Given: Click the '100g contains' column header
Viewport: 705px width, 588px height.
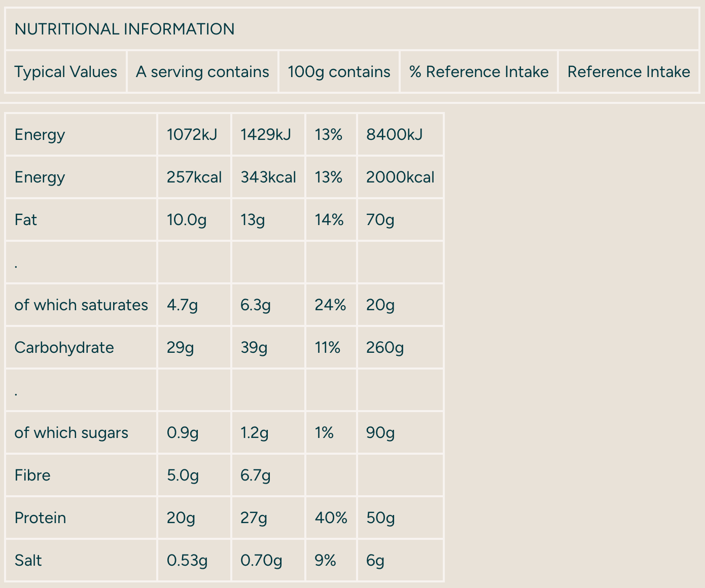Looking at the screenshot, I should point(339,71).
